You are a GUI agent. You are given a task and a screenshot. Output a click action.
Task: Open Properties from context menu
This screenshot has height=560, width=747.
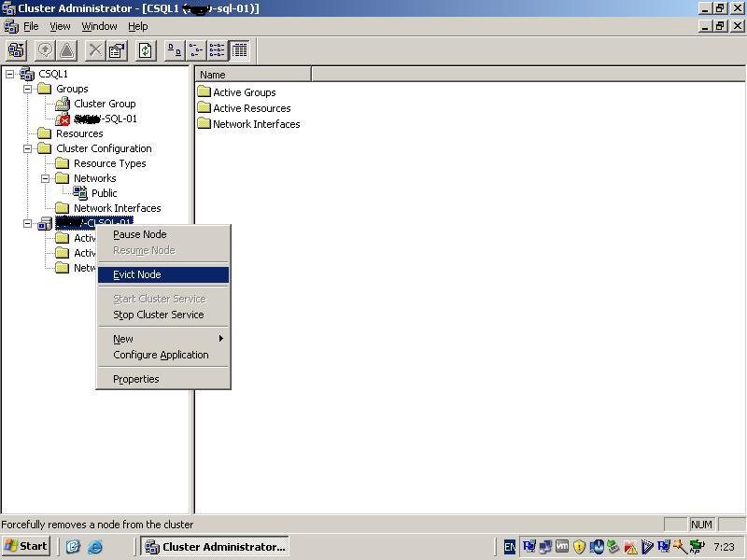coord(163,379)
